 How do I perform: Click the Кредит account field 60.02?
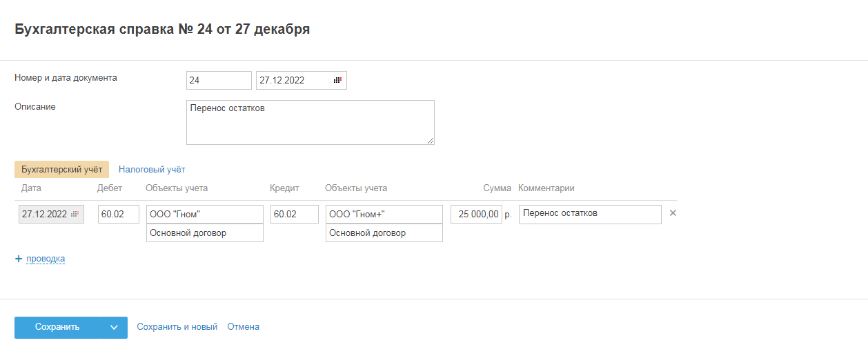coord(295,215)
